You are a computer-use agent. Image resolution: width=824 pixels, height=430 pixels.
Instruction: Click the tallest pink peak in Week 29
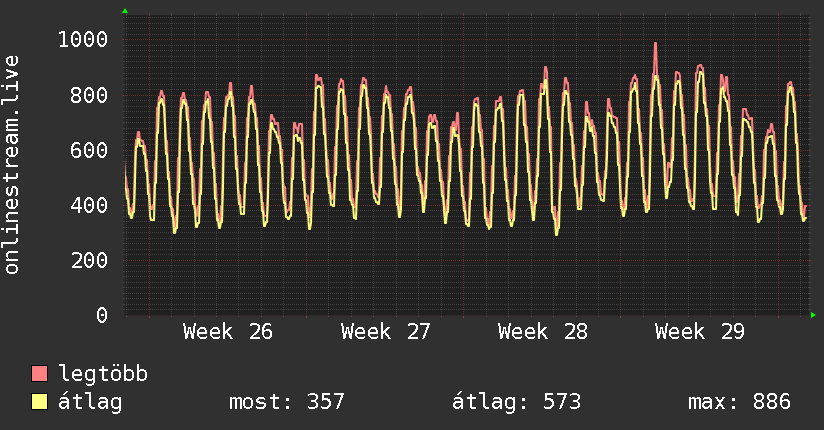click(655, 44)
